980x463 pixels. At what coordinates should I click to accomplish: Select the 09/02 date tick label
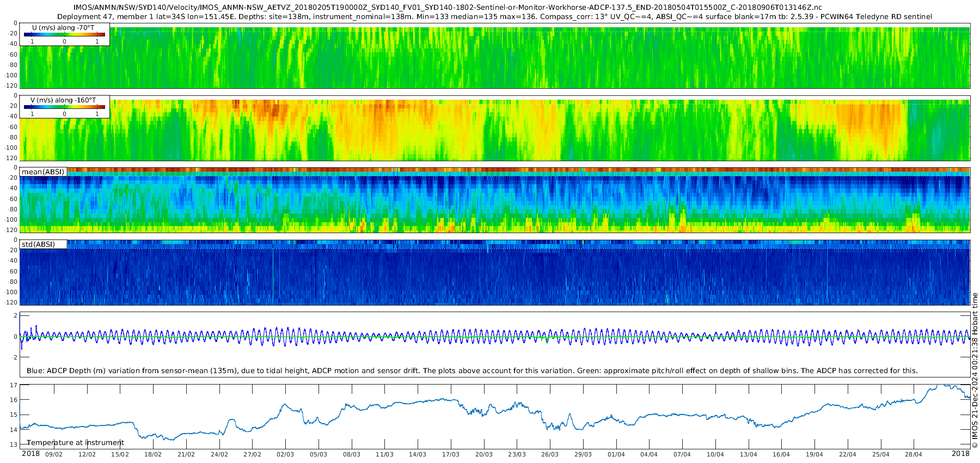(x=53, y=454)
